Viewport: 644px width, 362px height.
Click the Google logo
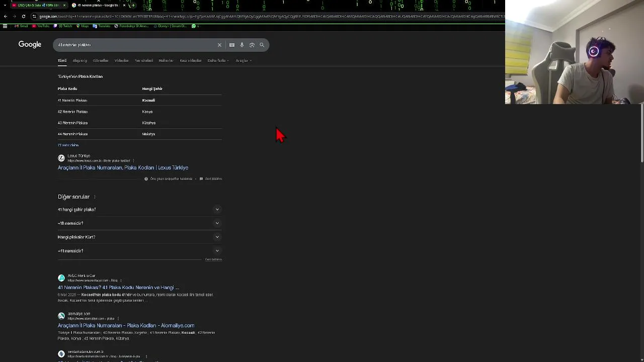click(x=30, y=45)
